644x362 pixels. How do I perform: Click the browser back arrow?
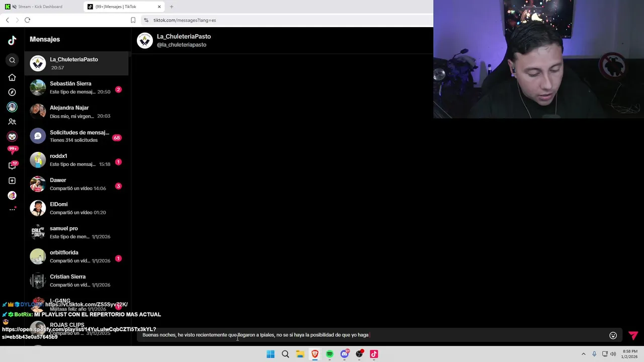pos(7,20)
